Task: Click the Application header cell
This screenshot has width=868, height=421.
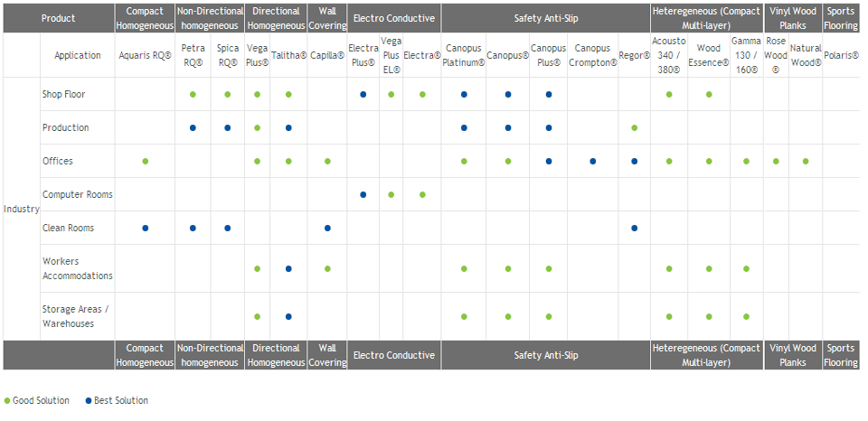Action: tap(78, 55)
